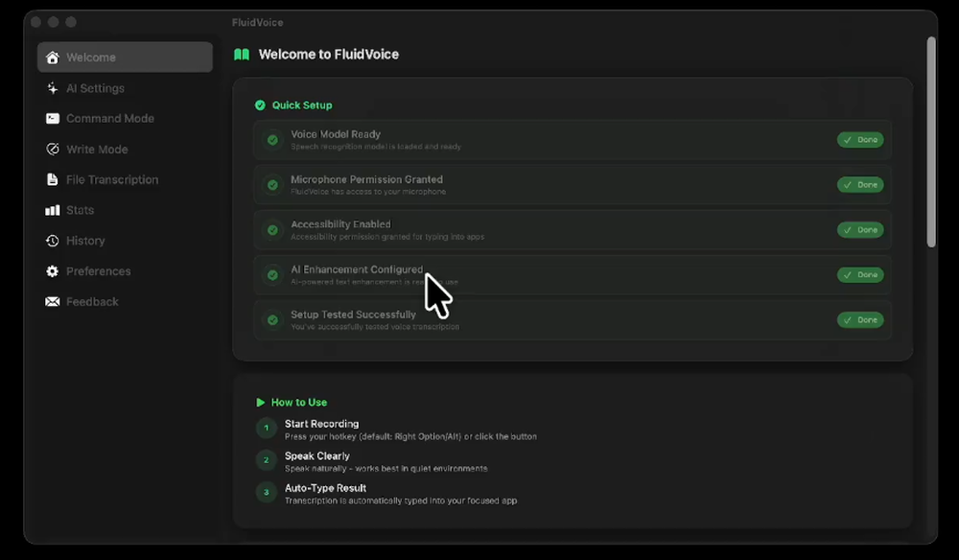Click the Quick Setup heading text
The width and height of the screenshot is (959, 560).
(x=302, y=105)
